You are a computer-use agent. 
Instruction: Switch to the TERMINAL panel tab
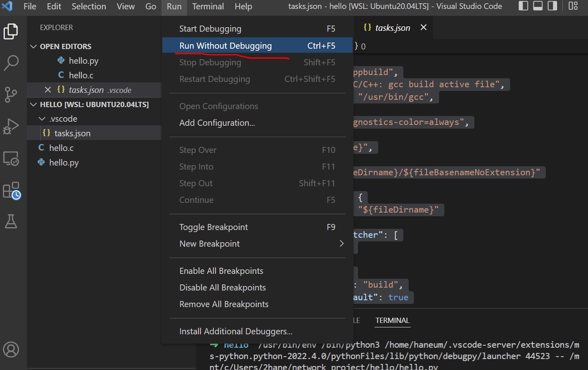coord(392,321)
